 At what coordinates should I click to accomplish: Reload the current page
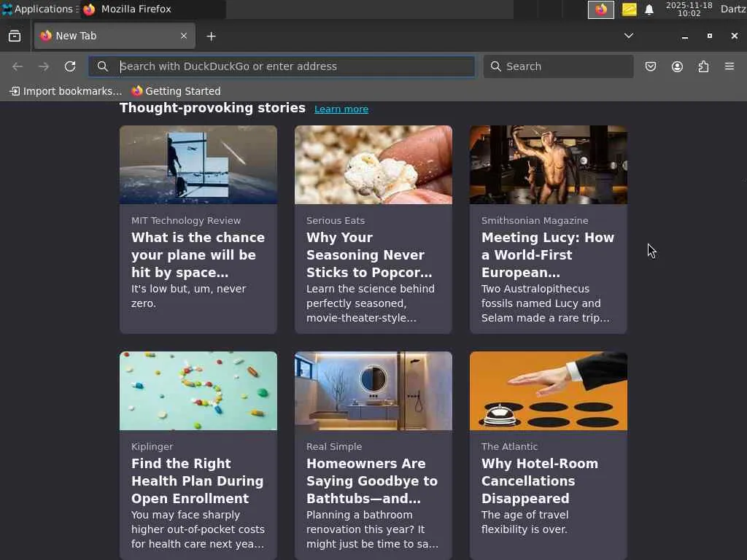(x=70, y=66)
